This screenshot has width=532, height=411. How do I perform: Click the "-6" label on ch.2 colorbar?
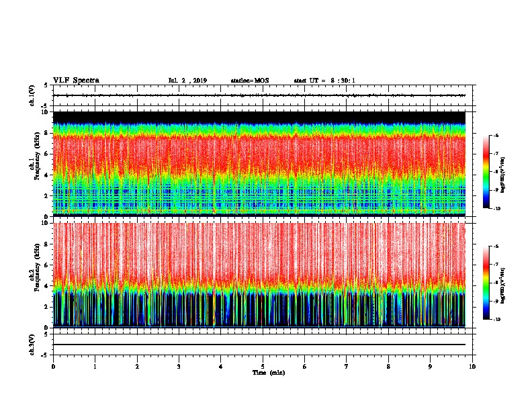click(496, 246)
